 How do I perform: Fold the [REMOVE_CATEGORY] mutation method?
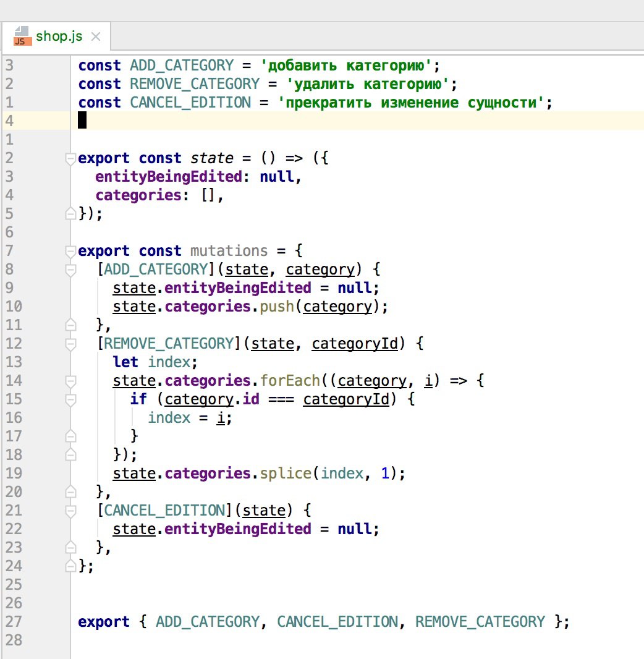point(70,344)
